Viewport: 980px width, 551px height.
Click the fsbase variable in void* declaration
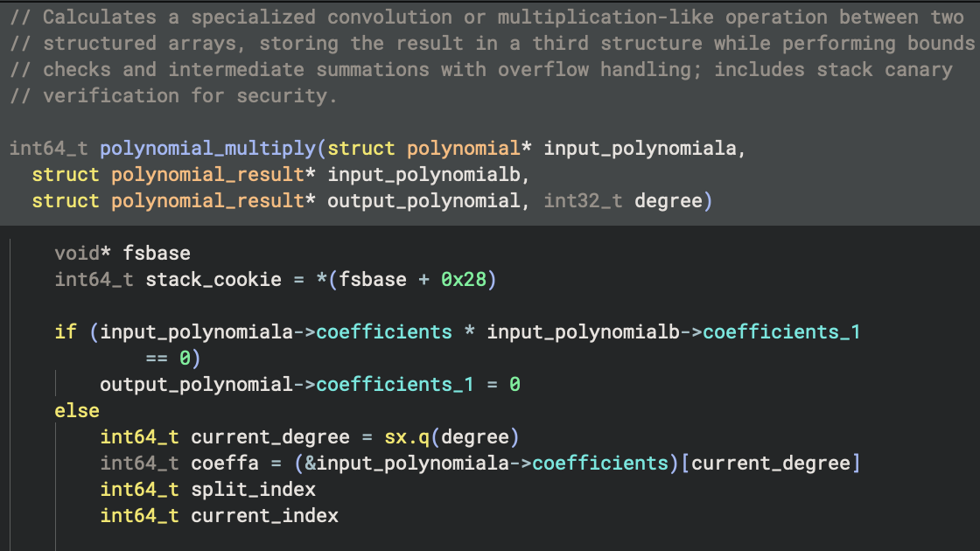point(157,254)
